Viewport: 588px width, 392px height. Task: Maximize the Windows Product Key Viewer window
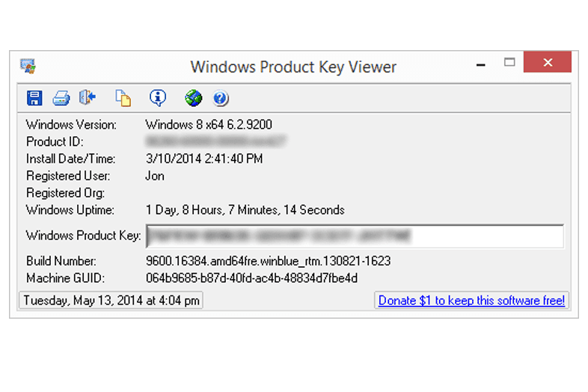coord(509,62)
